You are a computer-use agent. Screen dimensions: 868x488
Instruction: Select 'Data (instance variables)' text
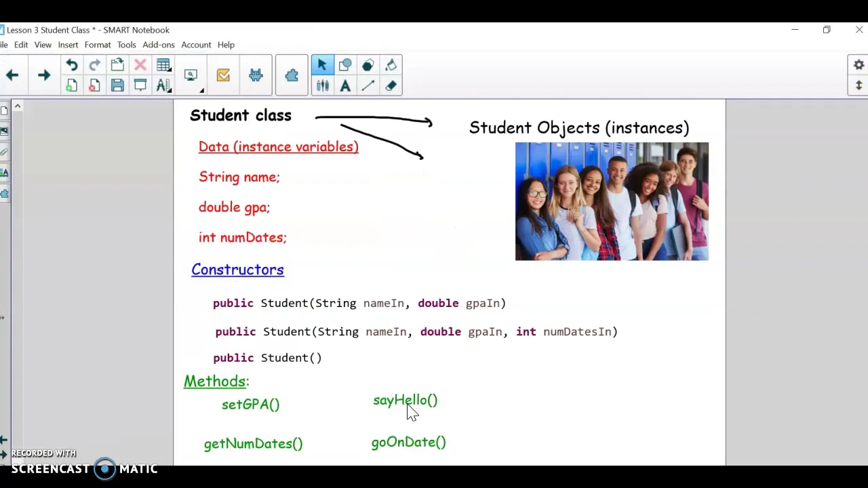tap(279, 147)
